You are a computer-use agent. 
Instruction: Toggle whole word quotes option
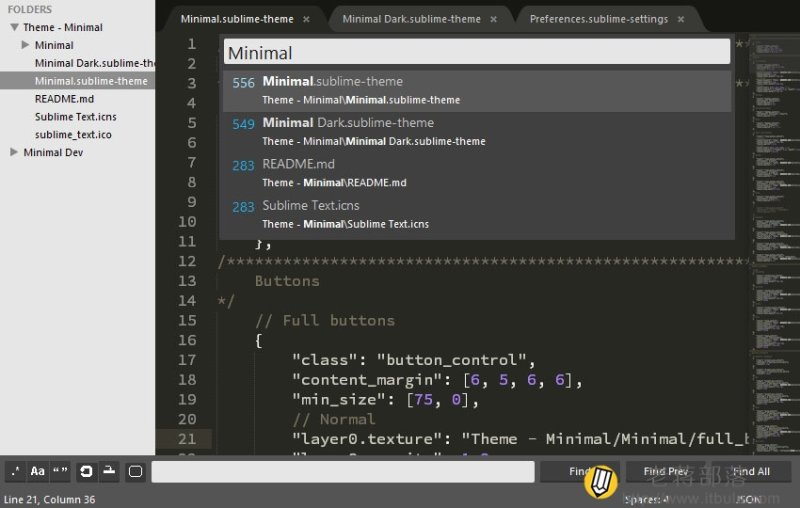coord(60,471)
